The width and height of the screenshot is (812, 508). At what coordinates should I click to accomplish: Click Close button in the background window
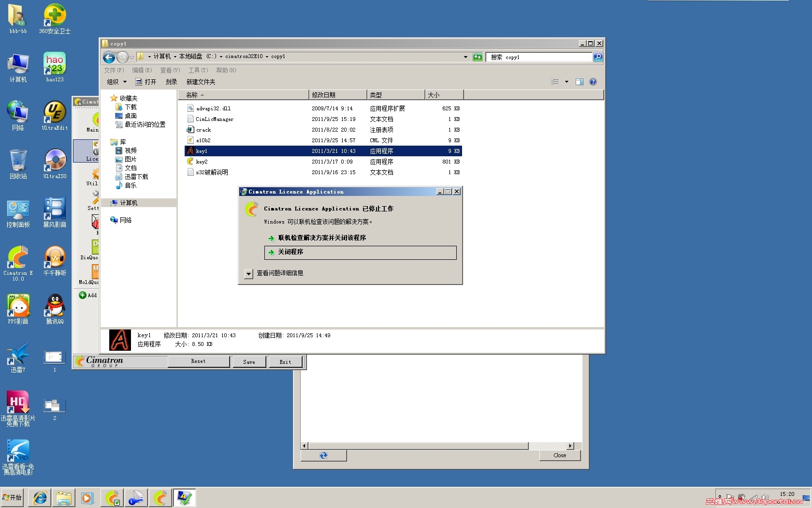coord(560,455)
